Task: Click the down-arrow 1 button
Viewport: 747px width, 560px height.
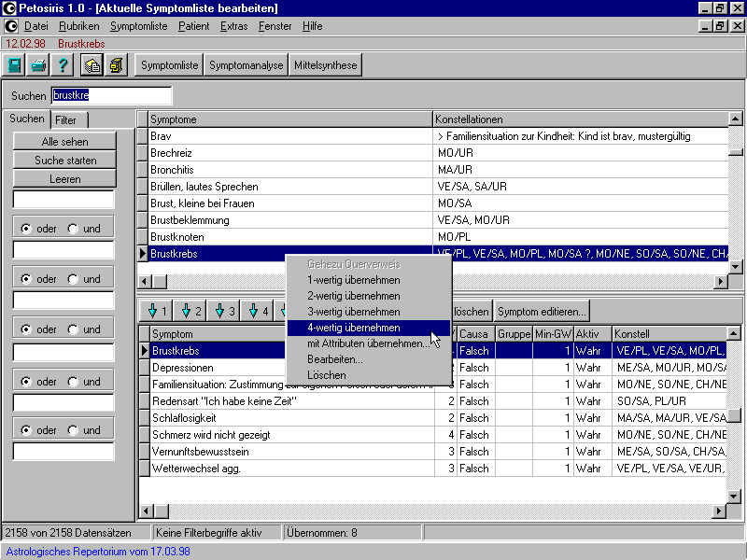Action: 157,312
